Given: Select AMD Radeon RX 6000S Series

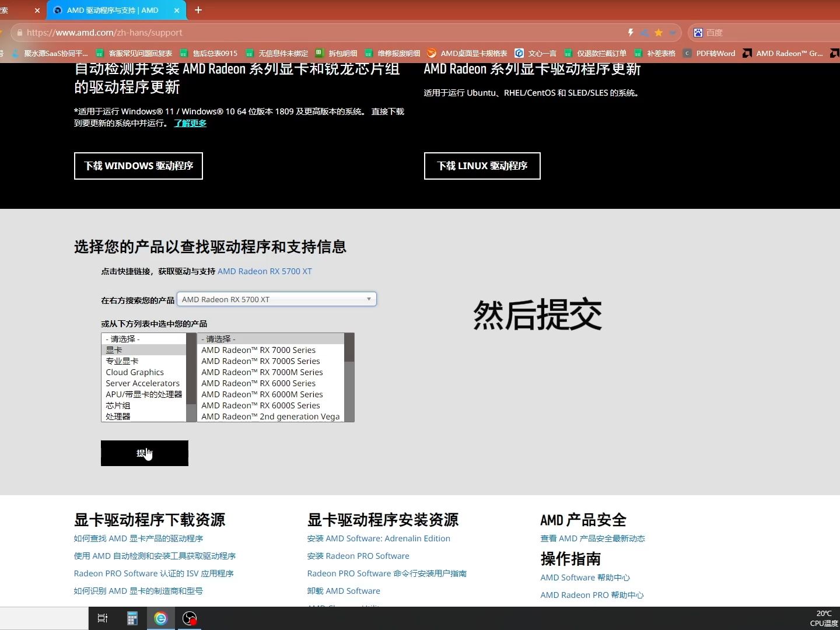Looking at the screenshot, I should click(x=271, y=405).
